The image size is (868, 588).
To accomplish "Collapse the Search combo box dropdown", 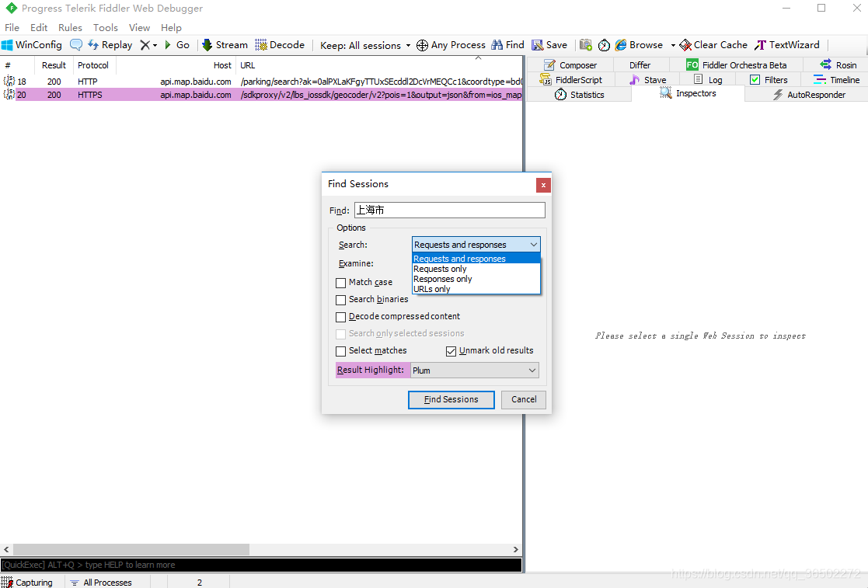I will tap(534, 245).
